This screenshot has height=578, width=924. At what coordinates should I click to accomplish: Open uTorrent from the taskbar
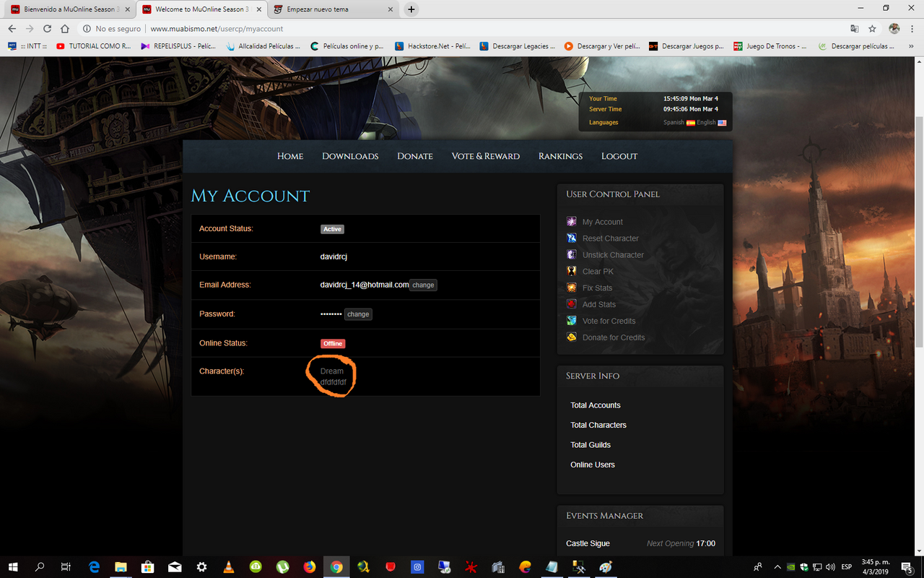(282, 567)
